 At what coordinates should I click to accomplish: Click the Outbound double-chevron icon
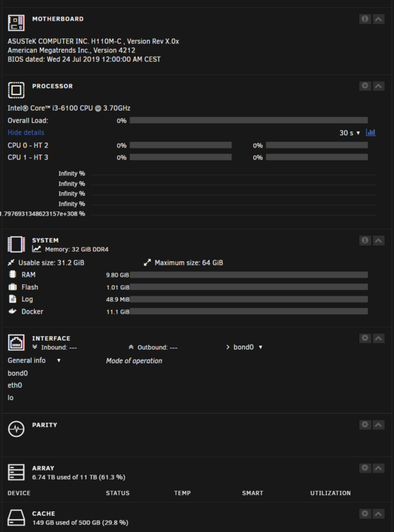pyautogui.click(x=131, y=347)
